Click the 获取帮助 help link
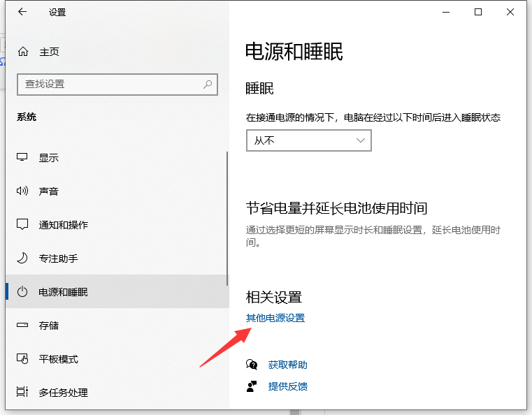The width and height of the screenshot is (532, 415). (x=287, y=365)
